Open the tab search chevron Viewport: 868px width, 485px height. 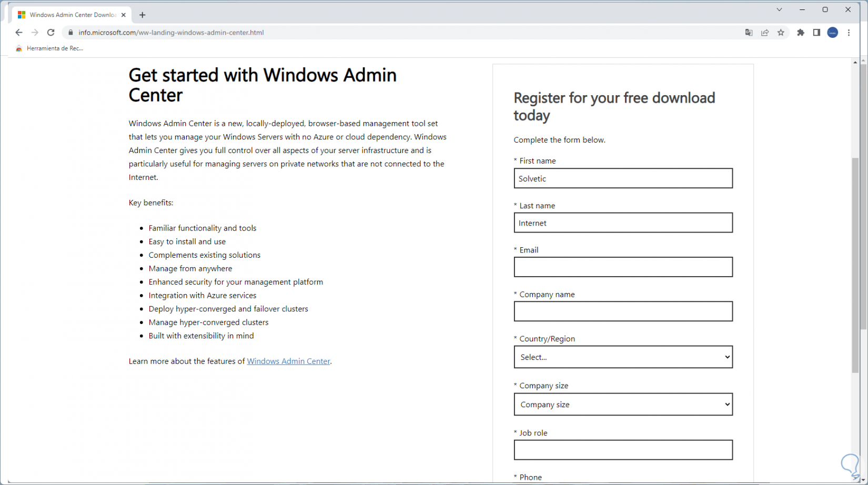click(779, 9)
